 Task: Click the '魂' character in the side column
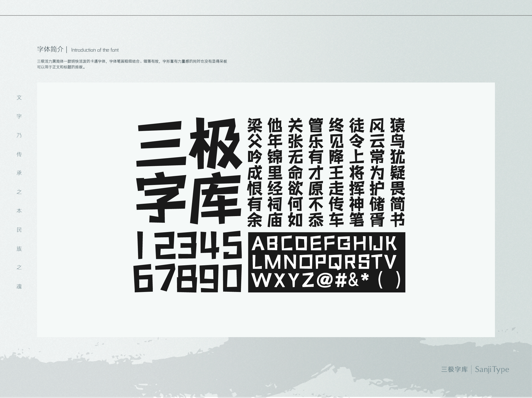tap(19, 286)
